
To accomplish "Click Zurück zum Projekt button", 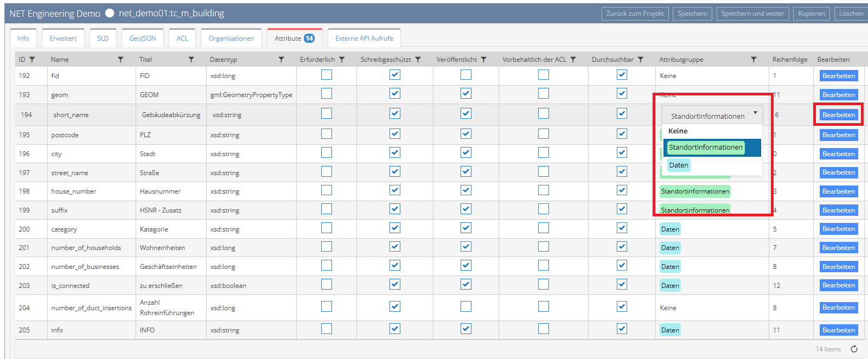I will pyautogui.click(x=635, y=14).
